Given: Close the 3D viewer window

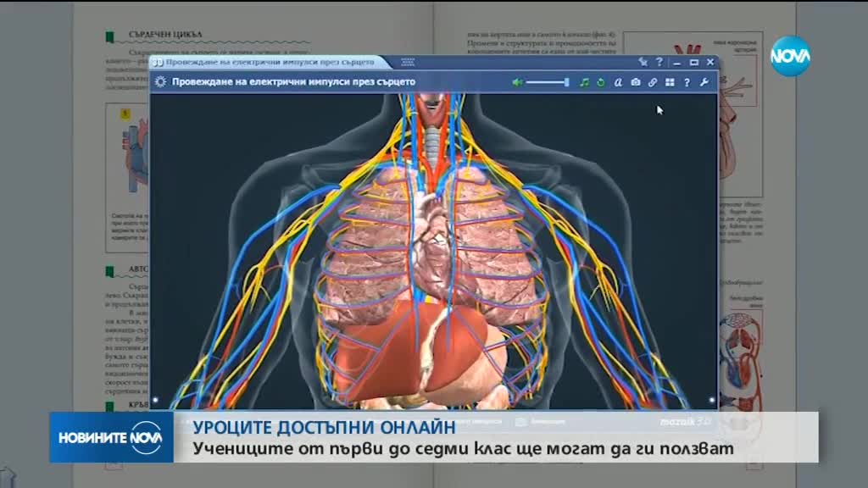Looking at the screenshot, I should pyautogui.click(x=710, y=63).
